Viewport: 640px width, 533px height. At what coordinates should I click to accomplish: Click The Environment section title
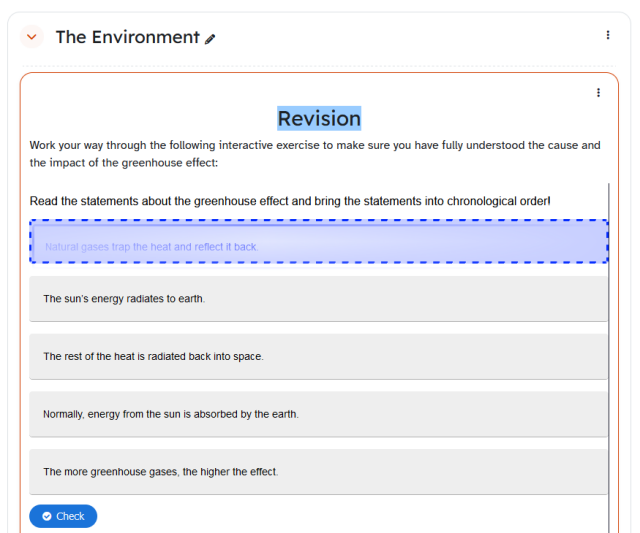(127, 37)
